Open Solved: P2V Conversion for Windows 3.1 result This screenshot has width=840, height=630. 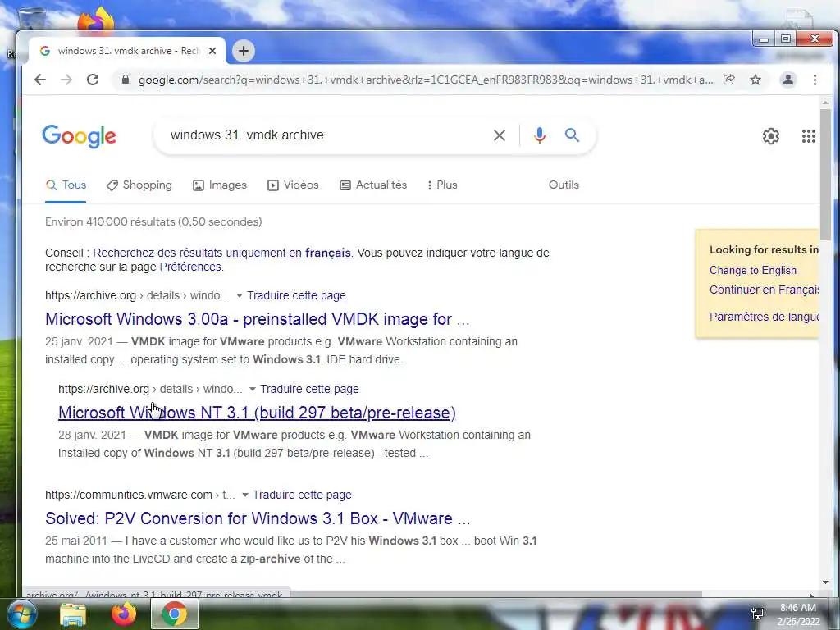click(258, 518)
